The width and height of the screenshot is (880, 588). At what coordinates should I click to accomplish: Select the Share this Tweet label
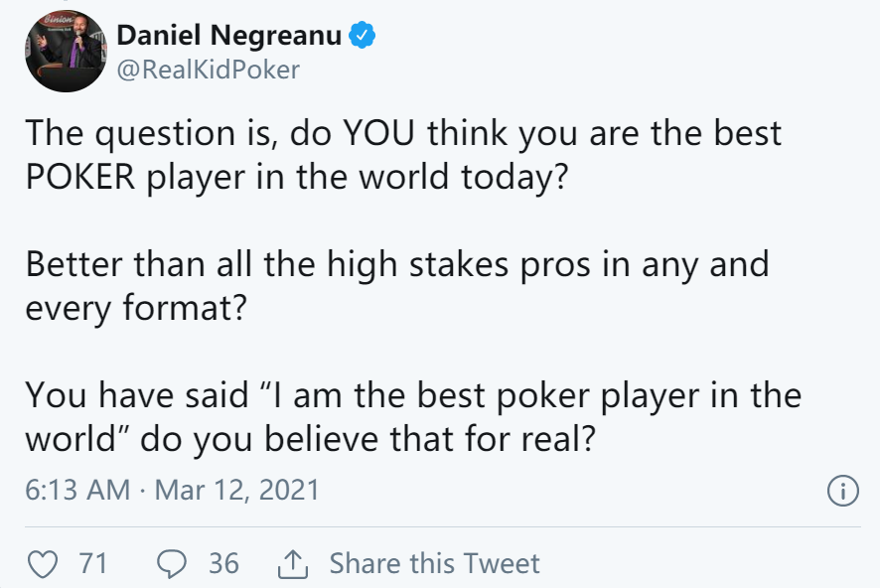click(x=434, y=563)
